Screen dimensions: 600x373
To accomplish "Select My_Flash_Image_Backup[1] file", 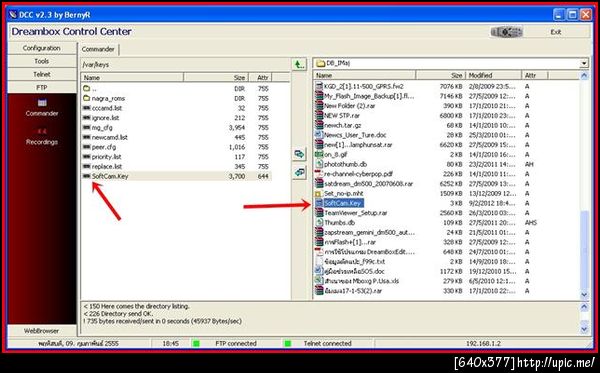I will [369, 96].
